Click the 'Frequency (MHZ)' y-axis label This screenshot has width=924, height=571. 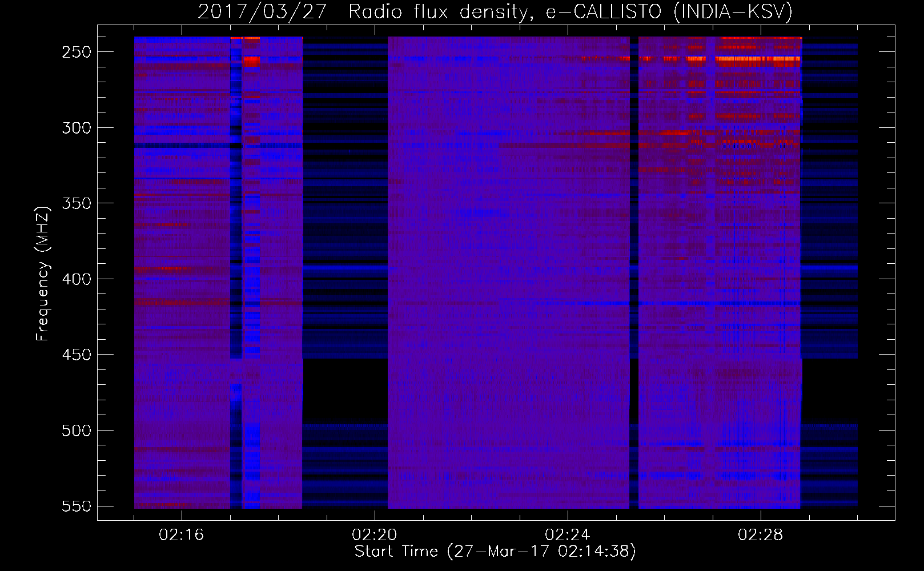(43, 274)
